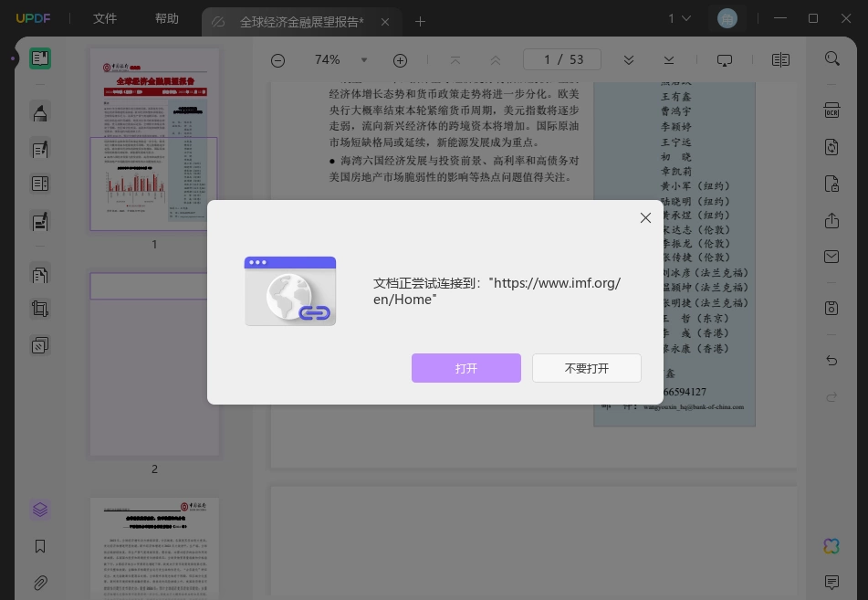The height and width of the screenshot is (600, 868).
Task: Close the 全球经济金融展望报告 tab
Action: [x=385, y=22]
